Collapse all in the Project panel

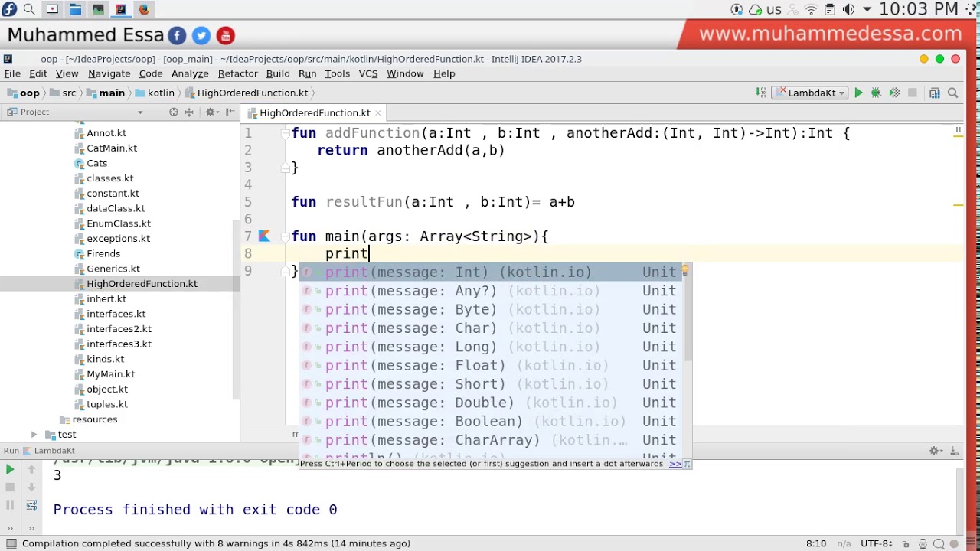pos(189,112)
